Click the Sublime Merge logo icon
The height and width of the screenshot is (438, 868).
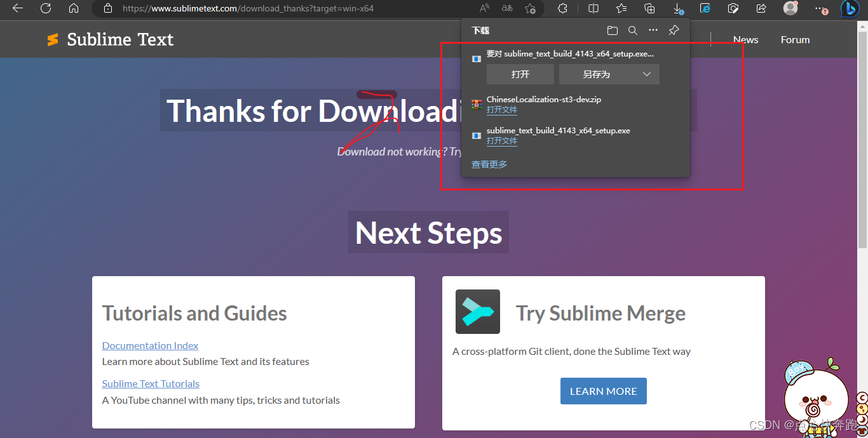[478, 312]
